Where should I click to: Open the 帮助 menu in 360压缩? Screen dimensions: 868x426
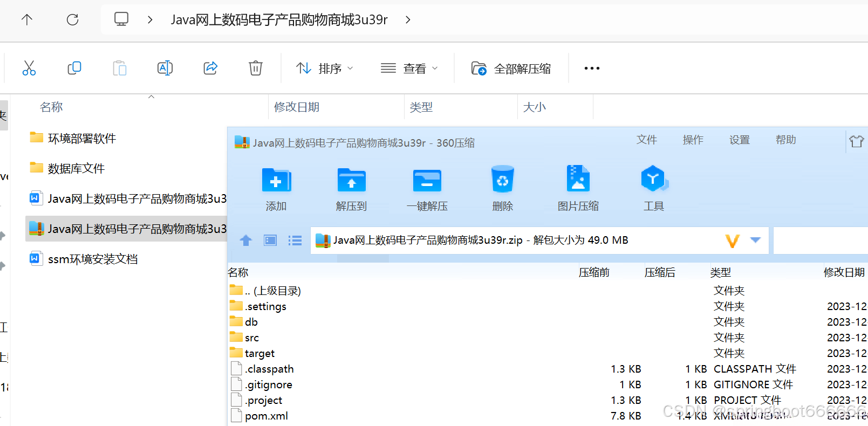tap(786, 140)
